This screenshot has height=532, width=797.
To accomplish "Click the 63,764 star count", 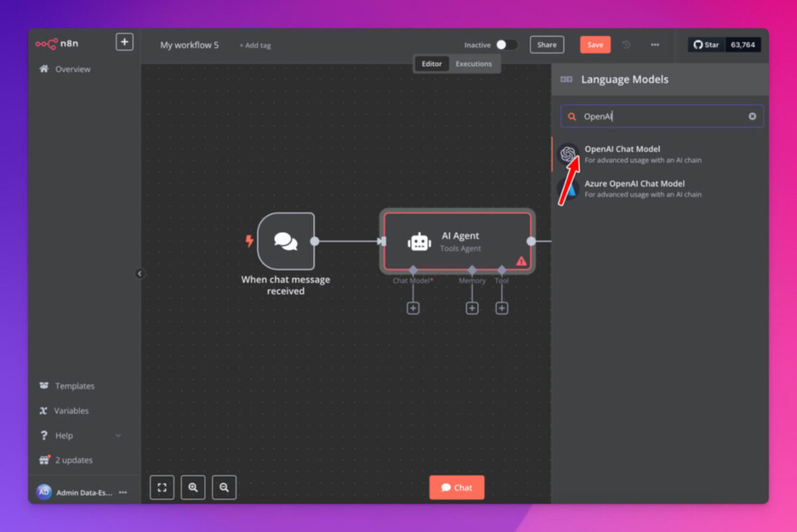I will pyautogui.click(x=743, y=45).
